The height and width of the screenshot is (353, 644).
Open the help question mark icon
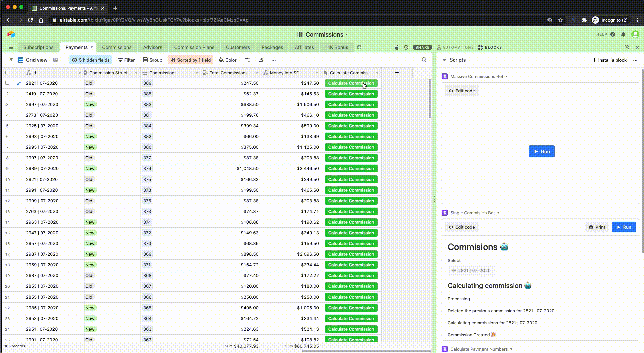613,34
